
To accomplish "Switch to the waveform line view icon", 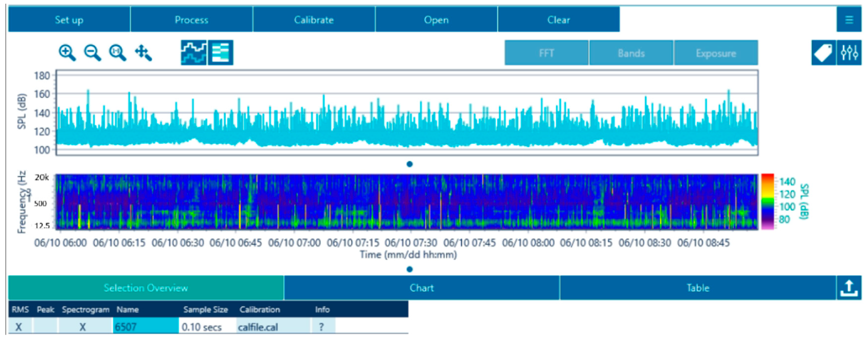I will click(x=194, y=53).
